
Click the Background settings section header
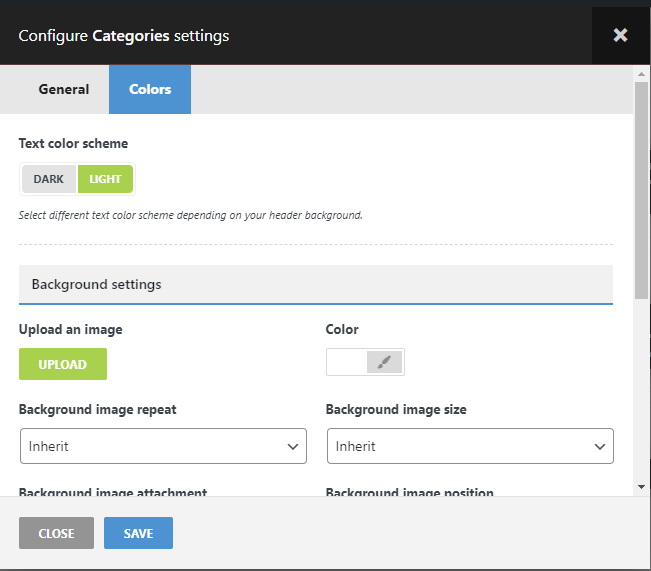315,284
